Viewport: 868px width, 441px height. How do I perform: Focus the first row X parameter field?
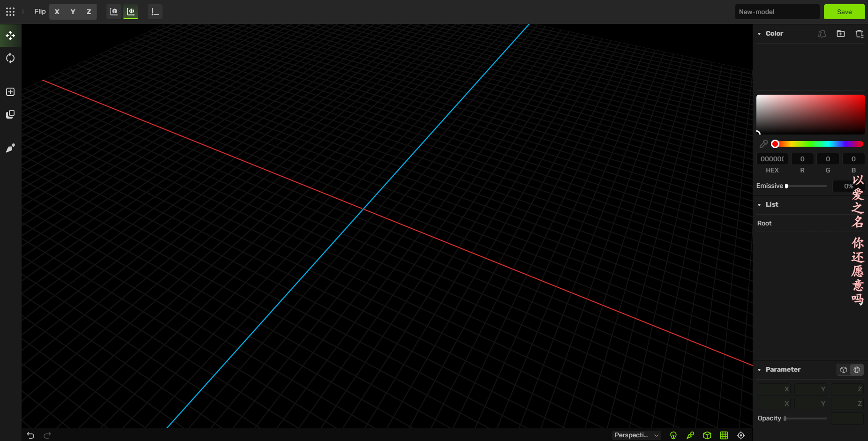tap(774, 389)
